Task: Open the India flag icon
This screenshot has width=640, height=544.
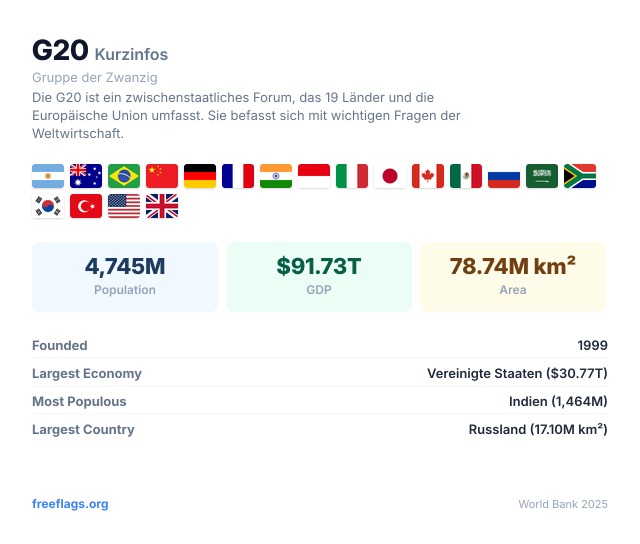Action: (x=276, y=176)
